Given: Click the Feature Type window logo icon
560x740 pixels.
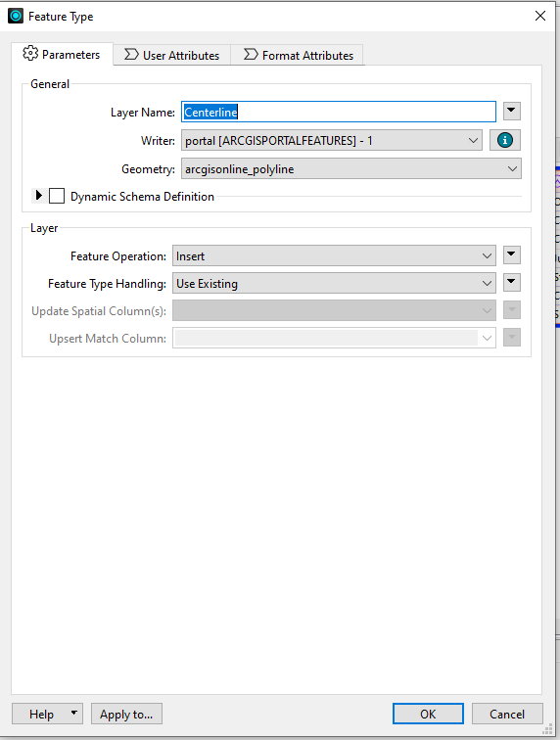Looking at the screenshot, I should (x=16, y=16).
